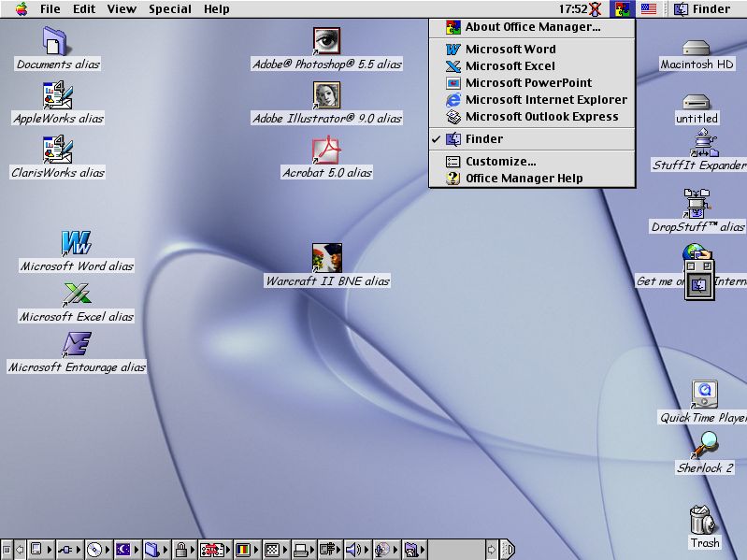Select the Macintosh HD drive icon
The height and width of the screenshot is (560, 747).
696,48
